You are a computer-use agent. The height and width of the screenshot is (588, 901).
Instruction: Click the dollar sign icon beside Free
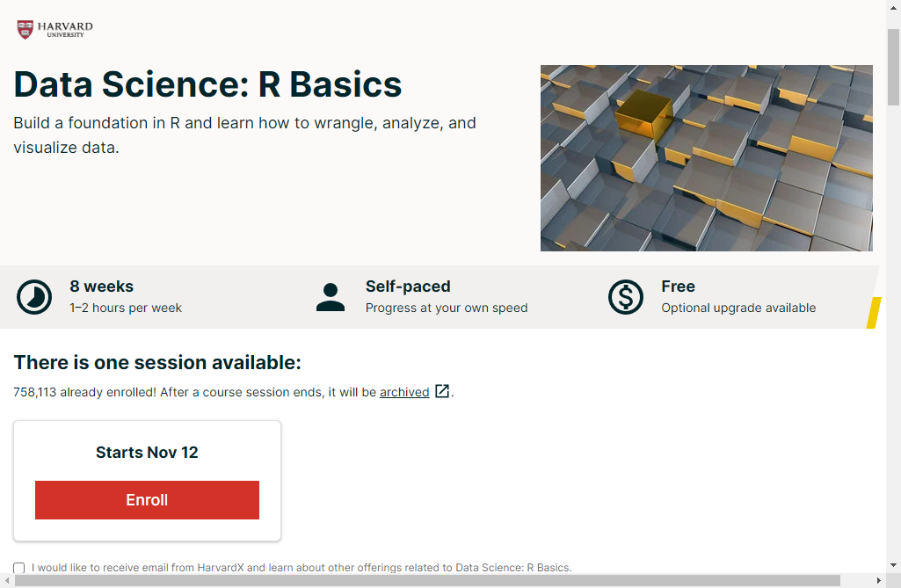[x=626, y=297]
